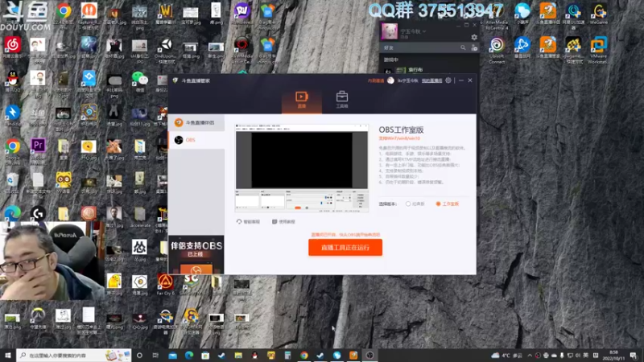Select 斗鱼直播伴侣 in the left sidebar
Viewport: 644px width, 362px height.
[x=196, y=123]
